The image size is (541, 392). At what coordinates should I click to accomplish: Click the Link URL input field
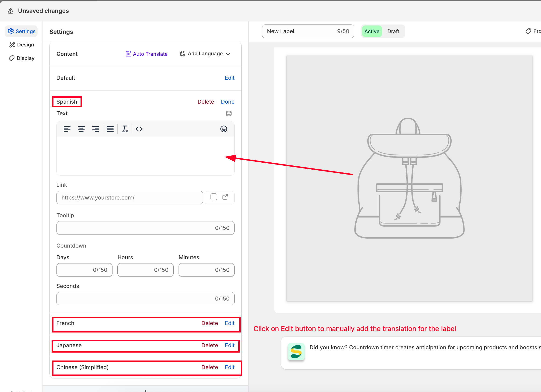click(x=130, y=197)
